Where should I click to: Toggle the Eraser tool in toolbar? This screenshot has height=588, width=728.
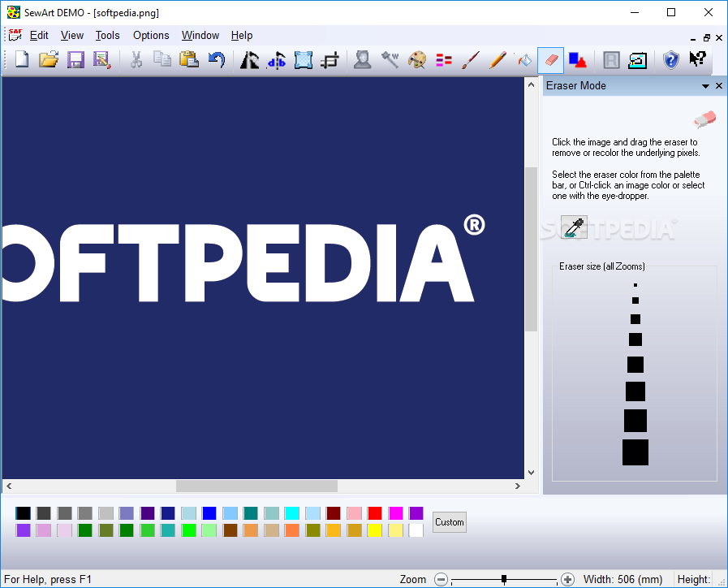550,60
